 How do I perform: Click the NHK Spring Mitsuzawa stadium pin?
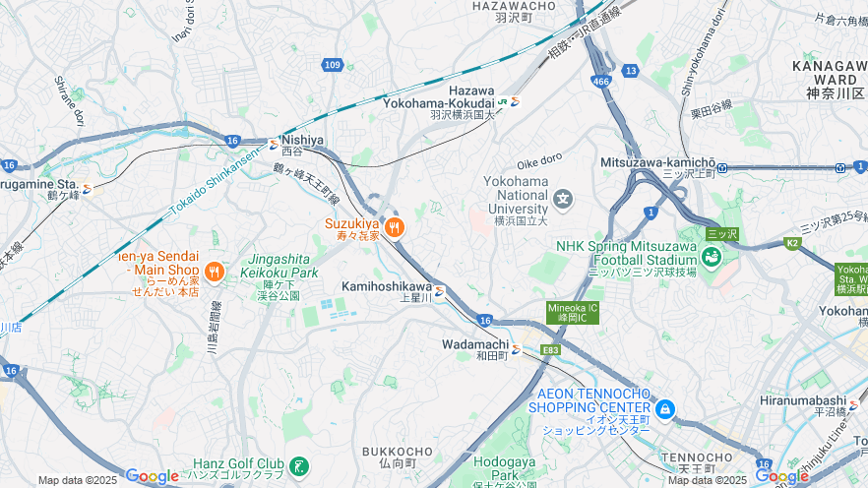pos(711,257)
